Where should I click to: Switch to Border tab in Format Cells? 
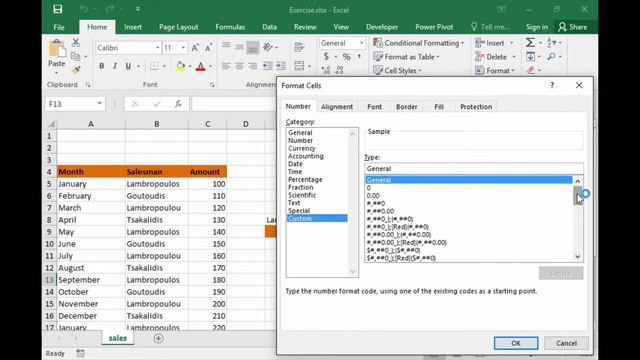407,107
